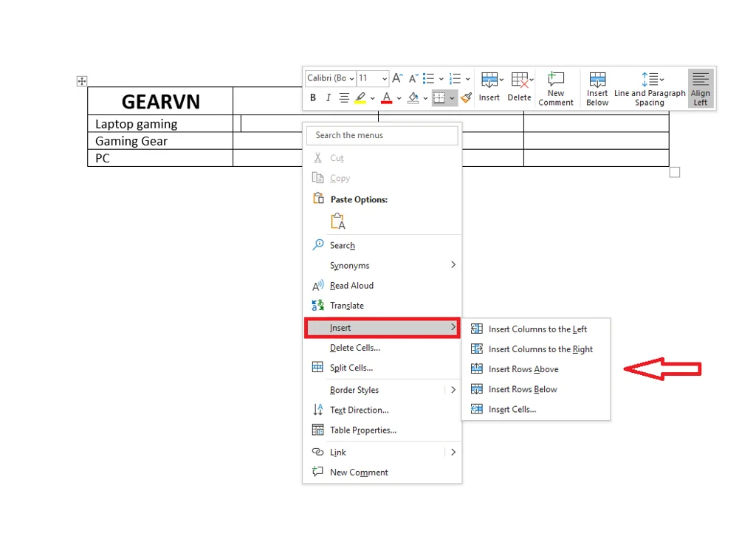
Task: Click the table resize handle square
Action: click(x=675, y=172)
